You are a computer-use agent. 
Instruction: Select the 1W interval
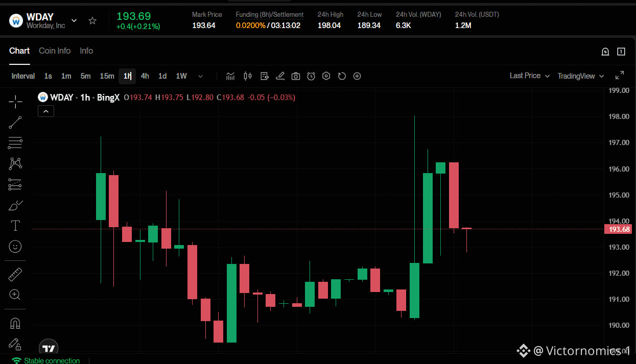point(181,76)
